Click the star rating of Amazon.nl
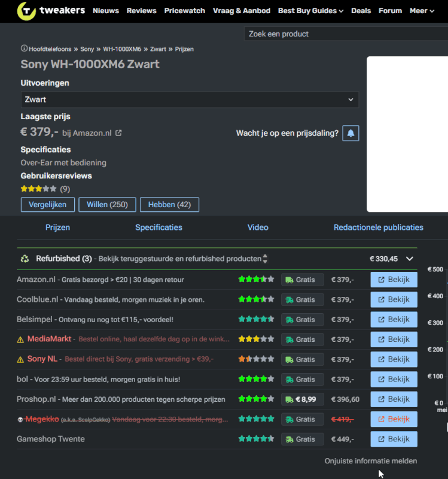448x479 pixels. click(x=256, y=279)
